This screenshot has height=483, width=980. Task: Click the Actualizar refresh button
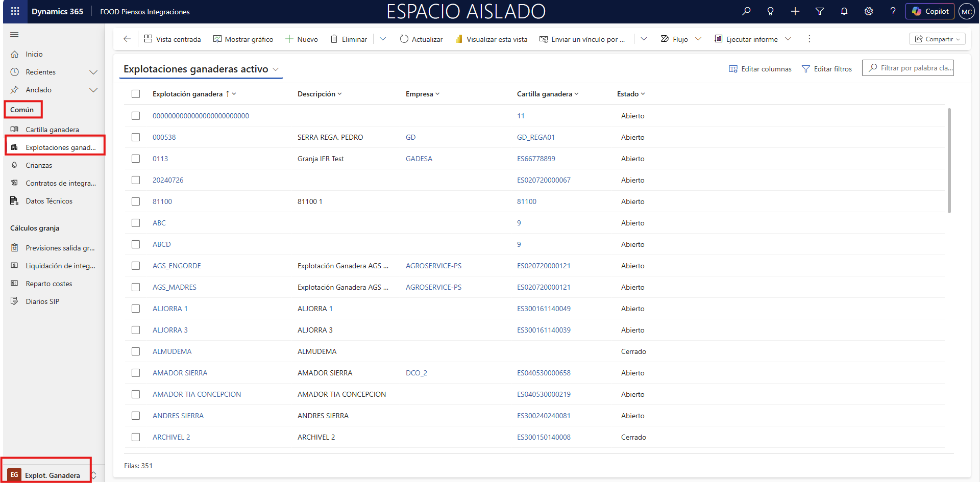pyautogui.click(x=421, y=39)
